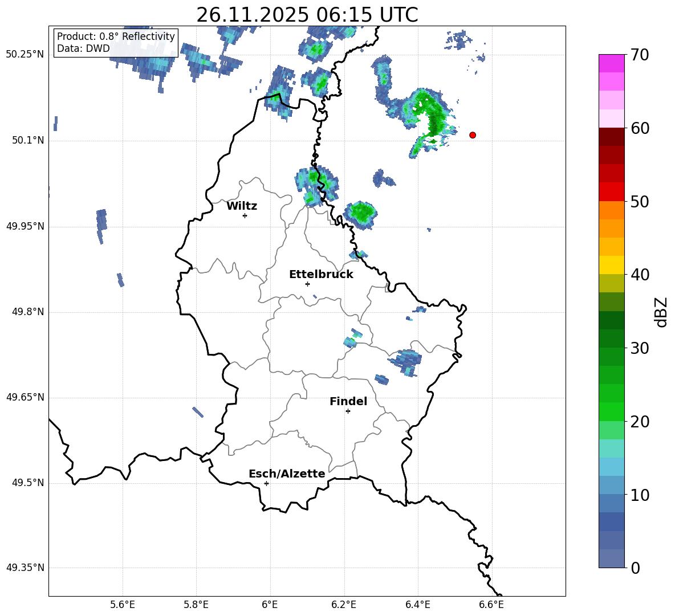
Task: Click the red dot marker east of the storm cell
Action: tap(473, 135)
